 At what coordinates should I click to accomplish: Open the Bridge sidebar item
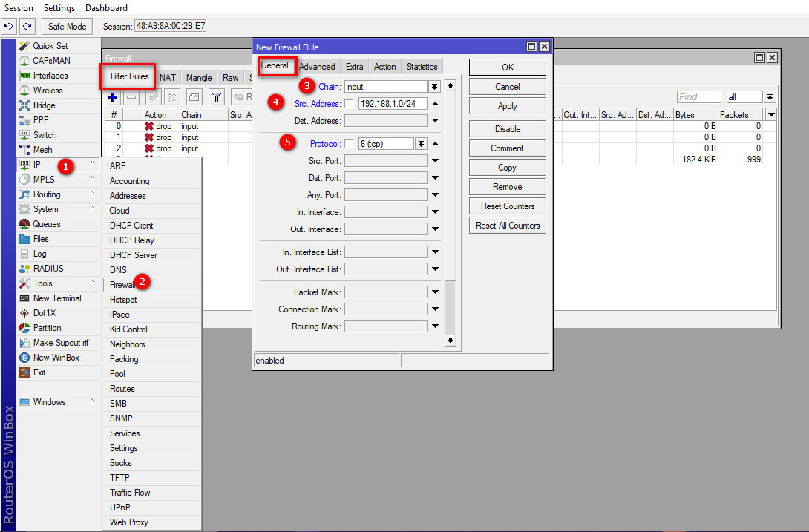point(44,105)
